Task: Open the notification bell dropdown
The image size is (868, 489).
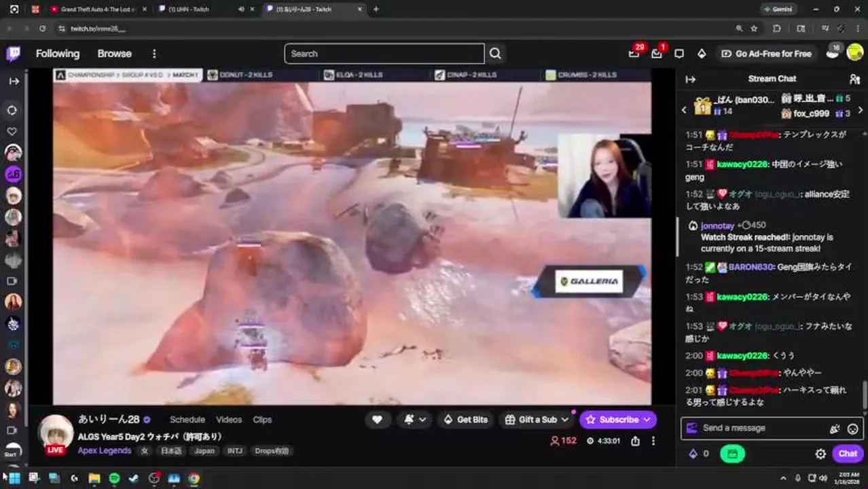Action: pyautogui.click(x=415, y=420)
